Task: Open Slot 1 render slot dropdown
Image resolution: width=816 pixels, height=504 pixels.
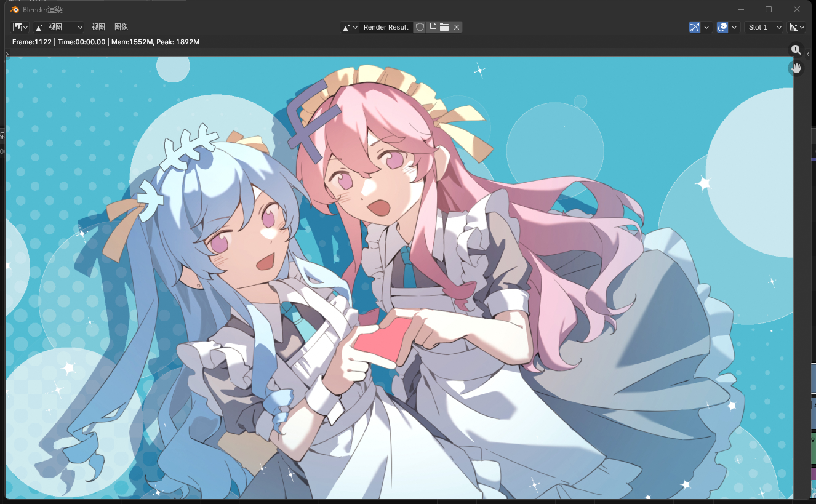Action: 764,27
